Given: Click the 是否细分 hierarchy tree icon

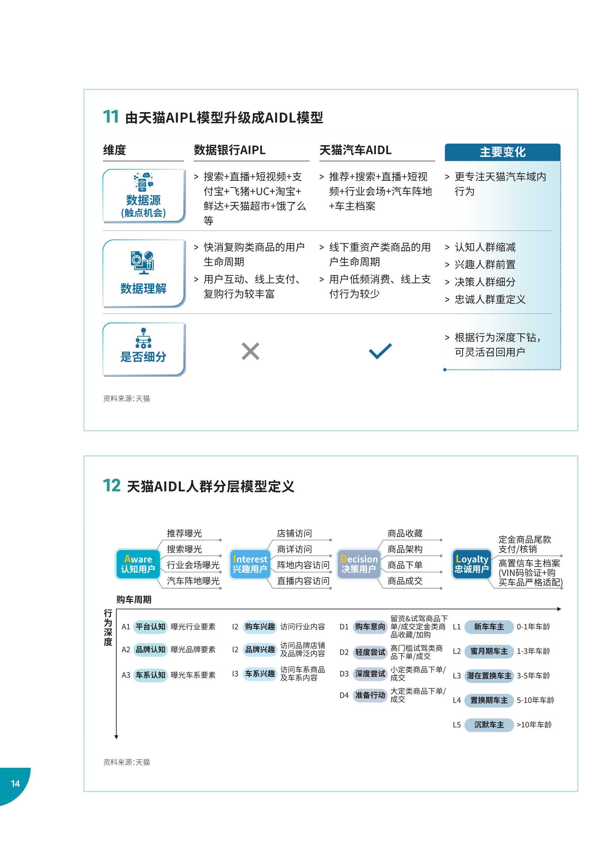Looking at the screenshot, I should [143, 338].
